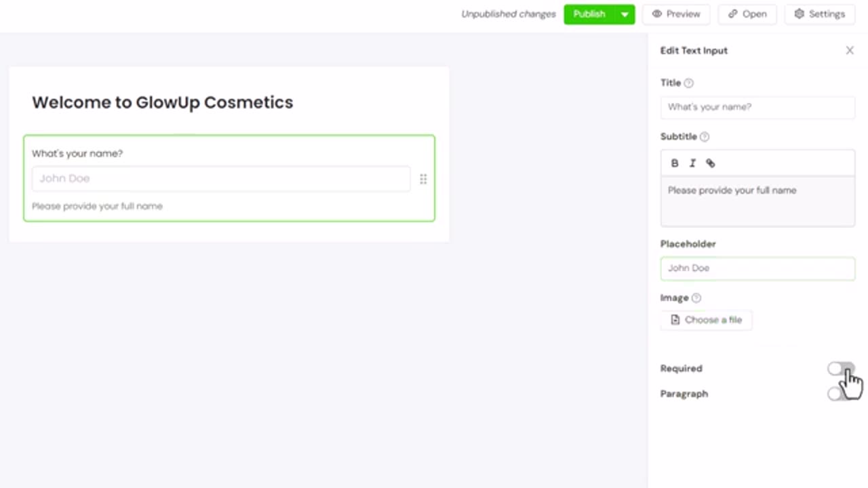Viewport: 868px width, 488px height.
Task: Toggle the Required switch
Action: click(x=840, y=369)
